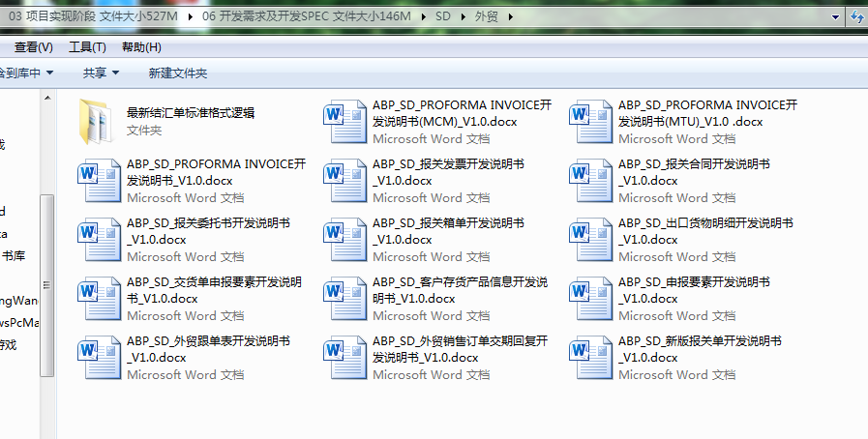Click Word icon of 客户存货产品信息开发说明书 file

tap(345, 299)
